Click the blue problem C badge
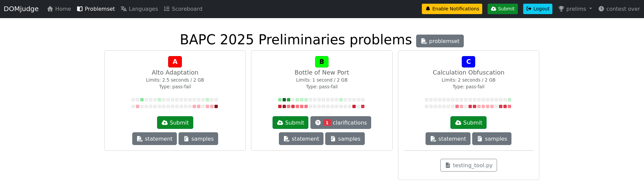The width and height of the screenshot is (644, 184). (x=468, y=62)
